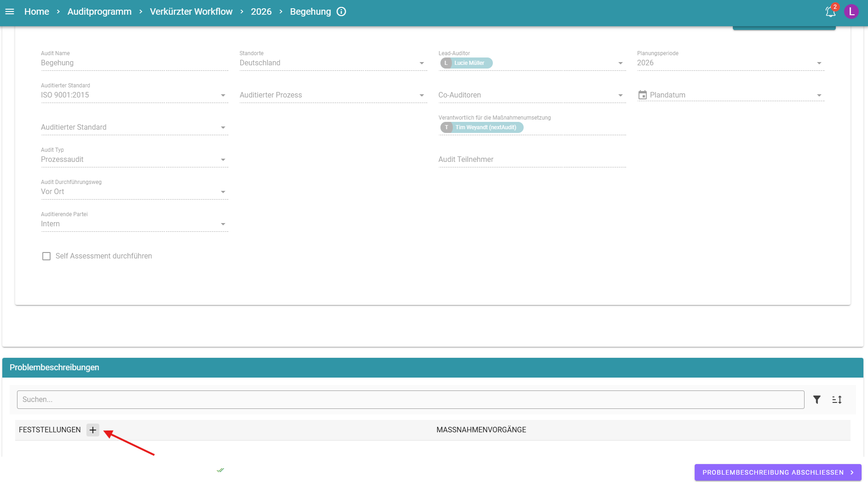Go to Auditprogramm breadcrumb
Screen dimensions: 868x482
99,11
